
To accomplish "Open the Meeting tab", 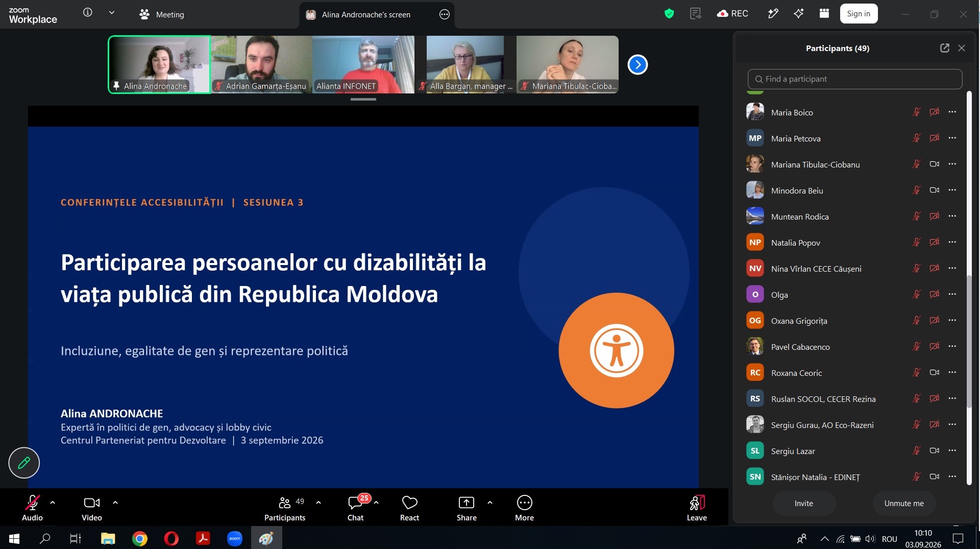I will pyautogui.click(x=162, y=14).
